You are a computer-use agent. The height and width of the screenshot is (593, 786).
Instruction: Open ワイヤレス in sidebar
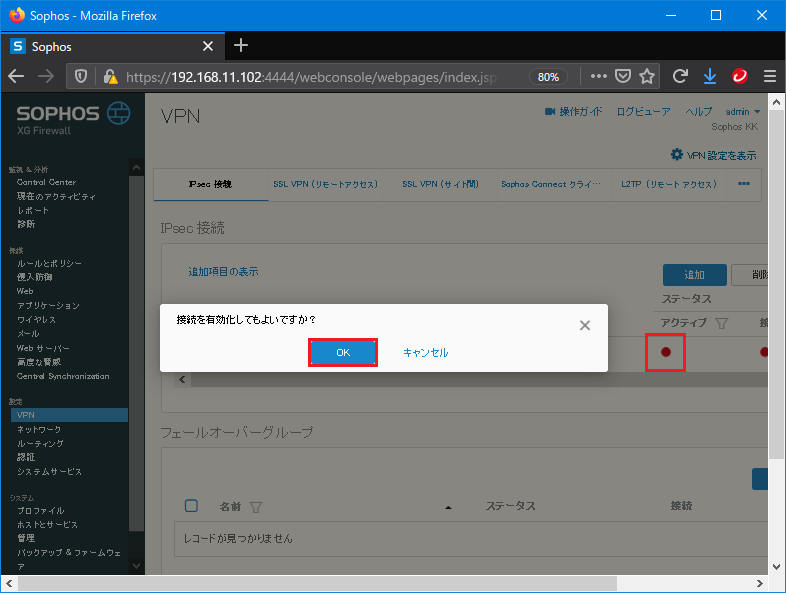[x=36, y=319]
